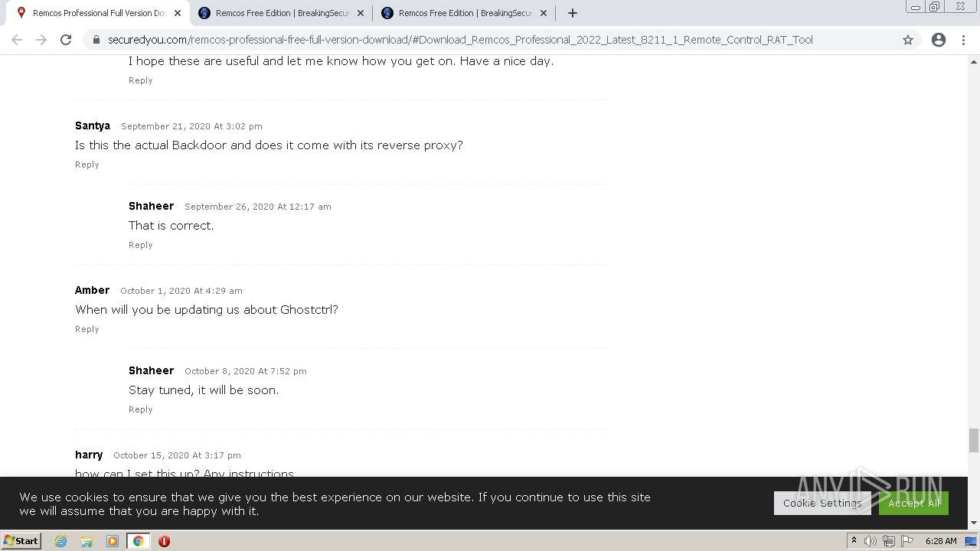Open the Chrome profile avatar menu
Viewport: 980px width, 551px height.
click(x=939, y=40)
